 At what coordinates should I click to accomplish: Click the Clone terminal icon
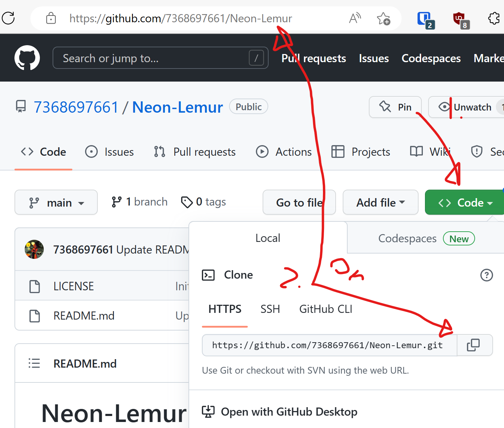pyautogui.click(x=208, y=275)
